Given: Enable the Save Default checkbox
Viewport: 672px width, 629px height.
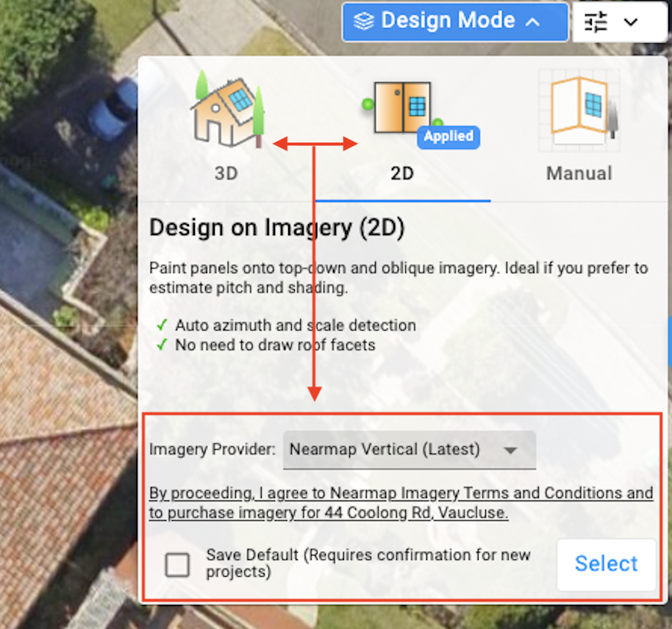Looking at the screenshot, I should tap(177, 565).
